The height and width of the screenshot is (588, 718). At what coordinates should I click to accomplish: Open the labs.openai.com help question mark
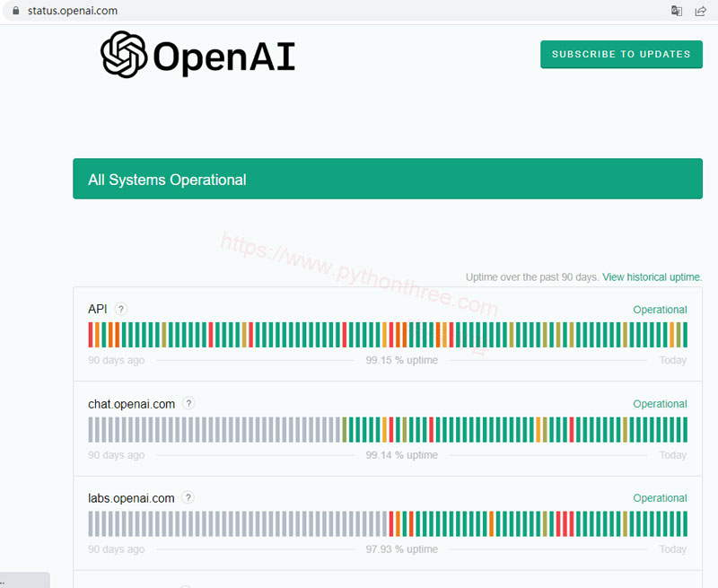[x=188, y=497]
